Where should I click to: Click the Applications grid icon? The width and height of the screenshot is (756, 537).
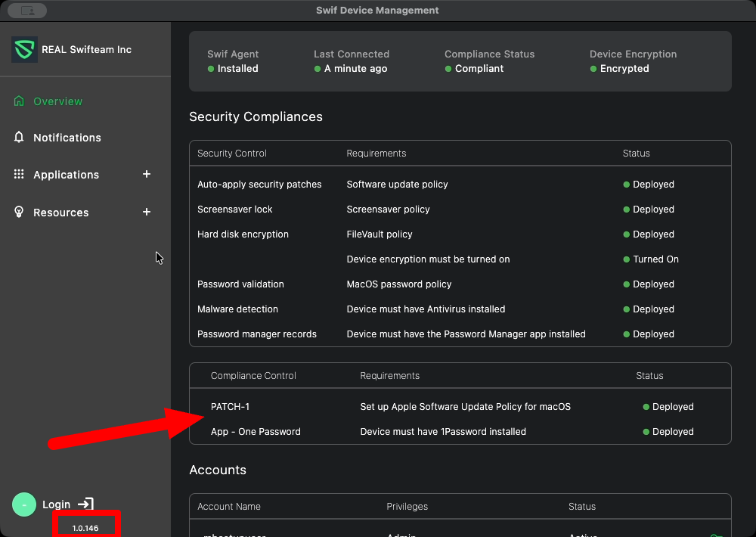tap(19, 174)
